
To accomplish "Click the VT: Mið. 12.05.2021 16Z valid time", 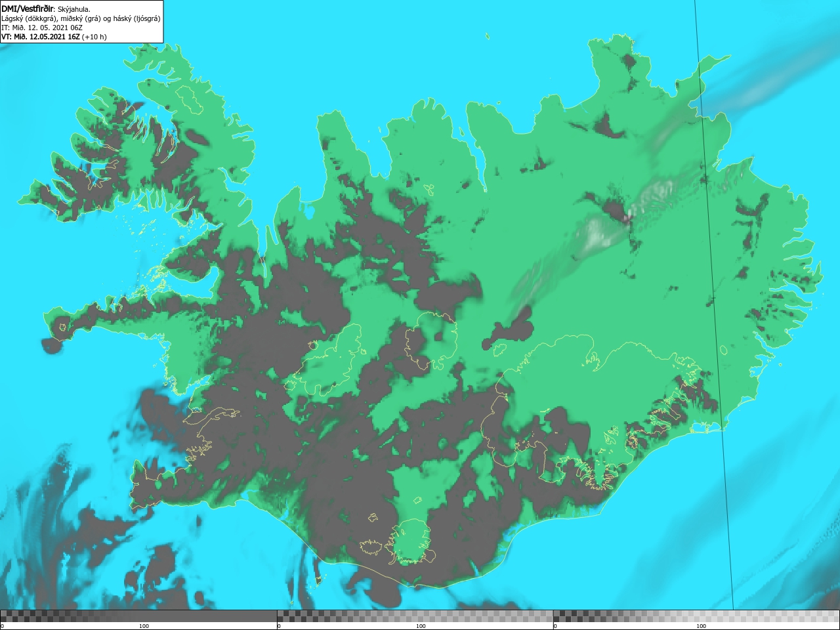I will point(41,37).
